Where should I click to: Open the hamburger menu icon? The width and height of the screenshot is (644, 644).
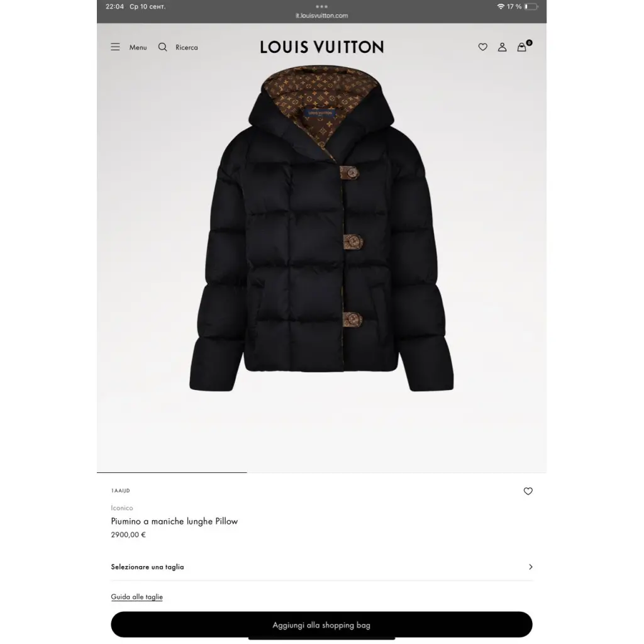(x=115, y=47)
